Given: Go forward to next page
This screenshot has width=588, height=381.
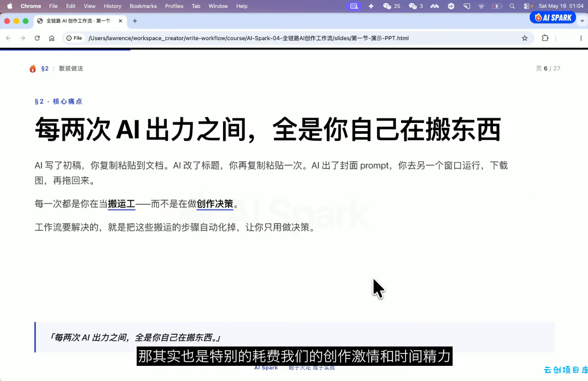Looking at the screenshot, I should click(x=23, y=38).
